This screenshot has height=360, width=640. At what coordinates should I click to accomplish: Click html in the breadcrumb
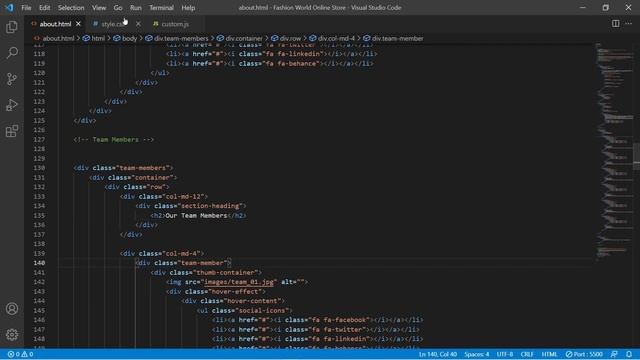98,38
